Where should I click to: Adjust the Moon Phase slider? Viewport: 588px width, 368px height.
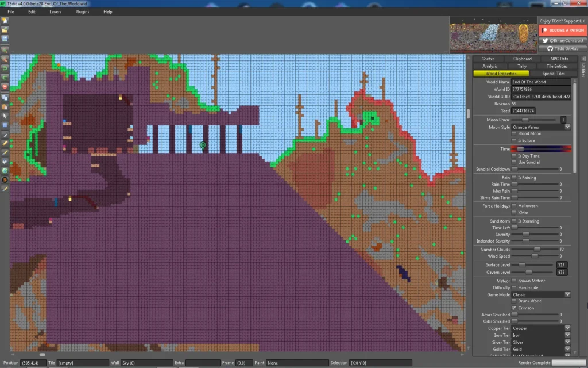533,120
